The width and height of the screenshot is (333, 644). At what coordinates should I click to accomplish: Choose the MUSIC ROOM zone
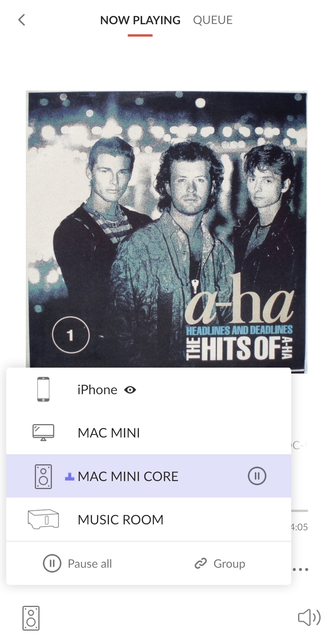point(149,519)
